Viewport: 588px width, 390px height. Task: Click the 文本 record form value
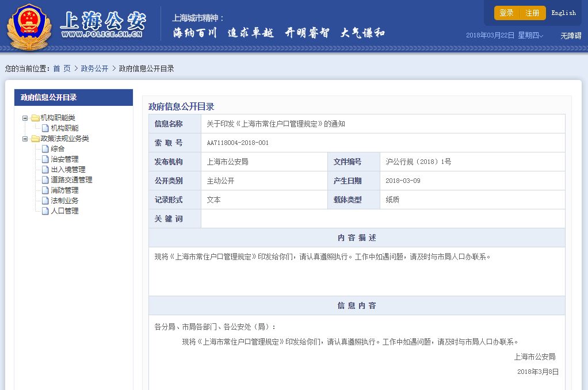tap(213, 200)
